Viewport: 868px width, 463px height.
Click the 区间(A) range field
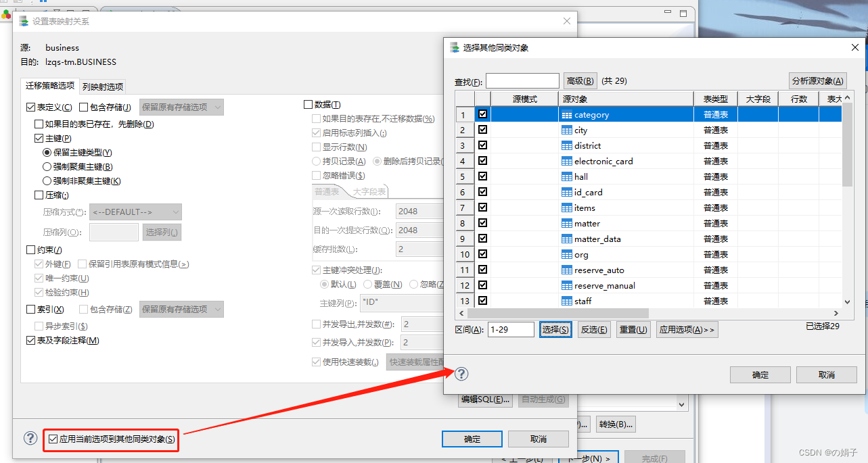[511, 330]
